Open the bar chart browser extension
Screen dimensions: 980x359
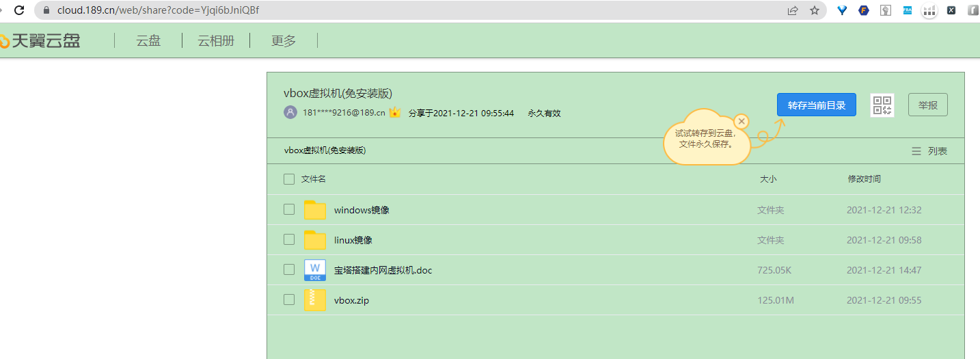(x=929, y=10)
